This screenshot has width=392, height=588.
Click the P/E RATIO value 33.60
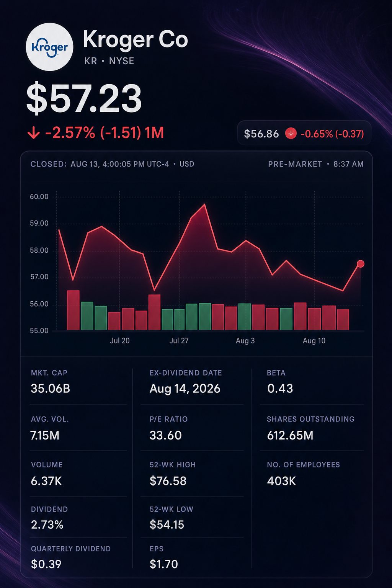(x=166, y=436)
